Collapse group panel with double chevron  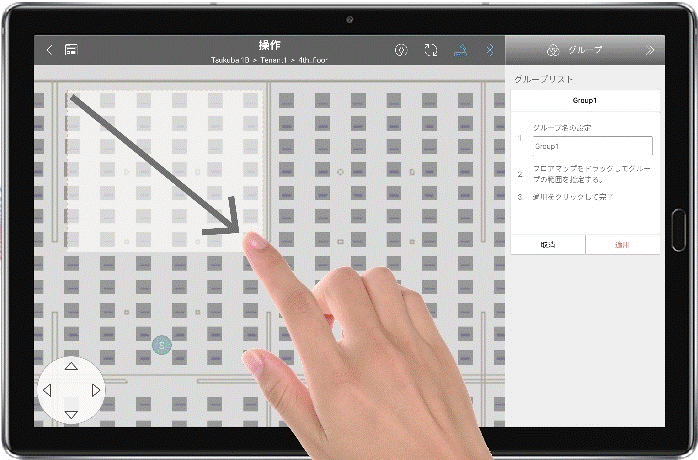tap(650, 50)
